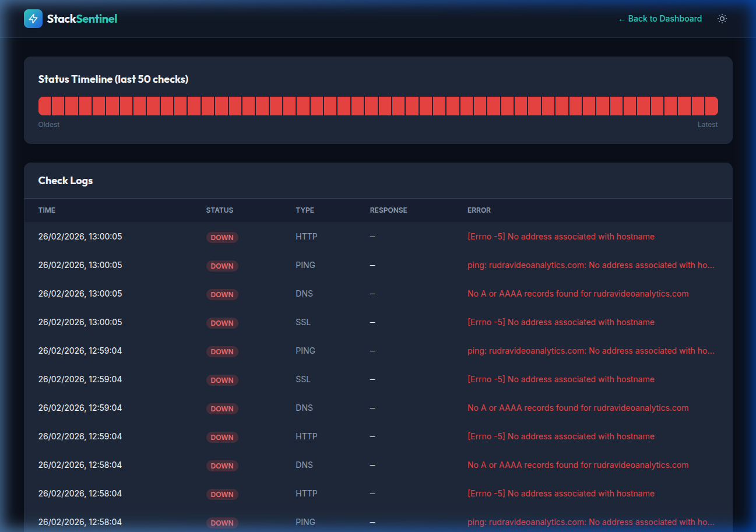This screenshot has width=756, height=532.
Task: Click the HTTP type cell at 12:58:04
Action: (307, 494)
